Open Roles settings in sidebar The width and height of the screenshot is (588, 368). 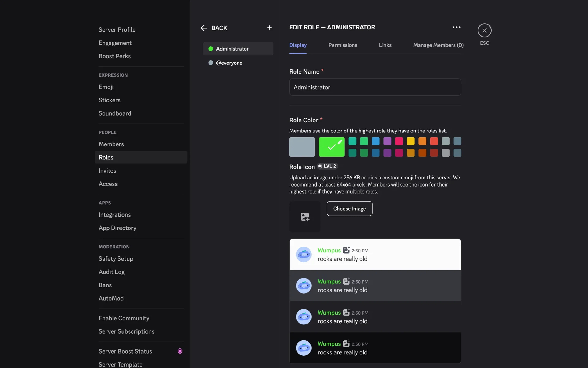pos(141,157)
